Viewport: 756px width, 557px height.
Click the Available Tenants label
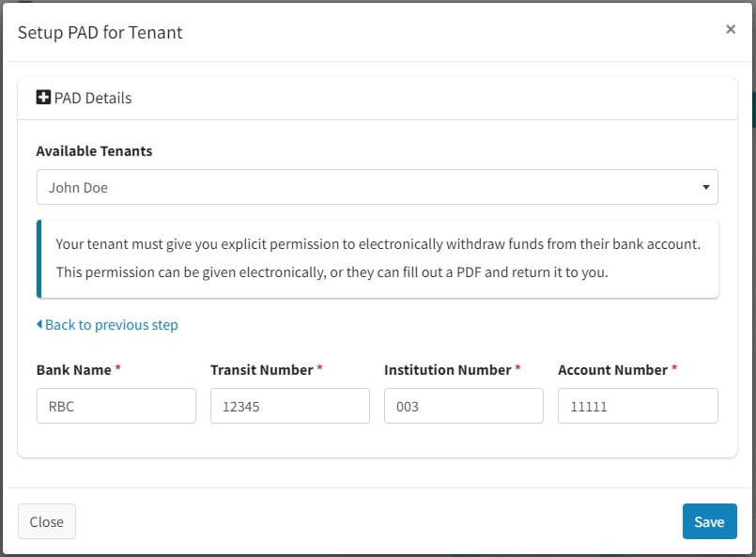pos(94,151)
